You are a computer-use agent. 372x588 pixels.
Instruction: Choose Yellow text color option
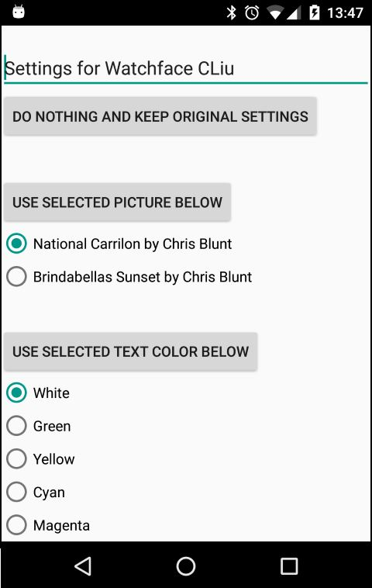(40, 458)
